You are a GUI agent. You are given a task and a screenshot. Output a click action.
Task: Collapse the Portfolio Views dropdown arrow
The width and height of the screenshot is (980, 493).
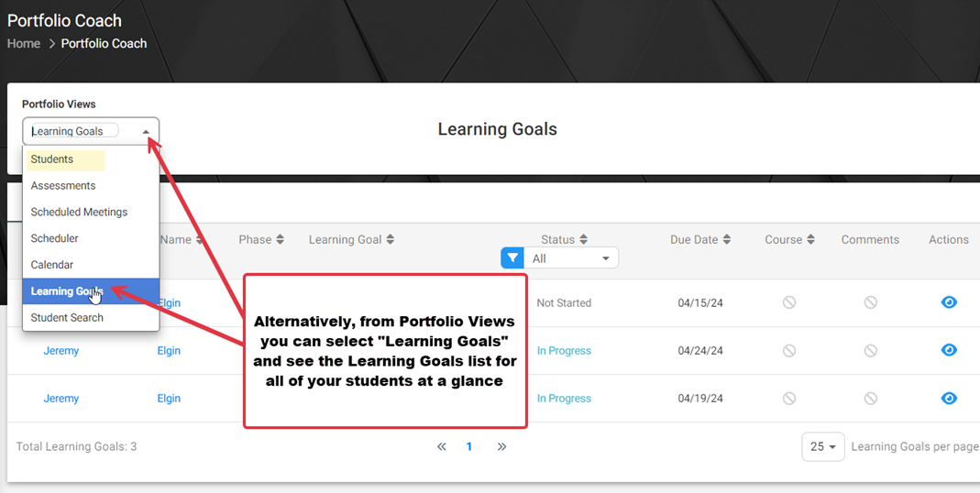tap(146, 132)
